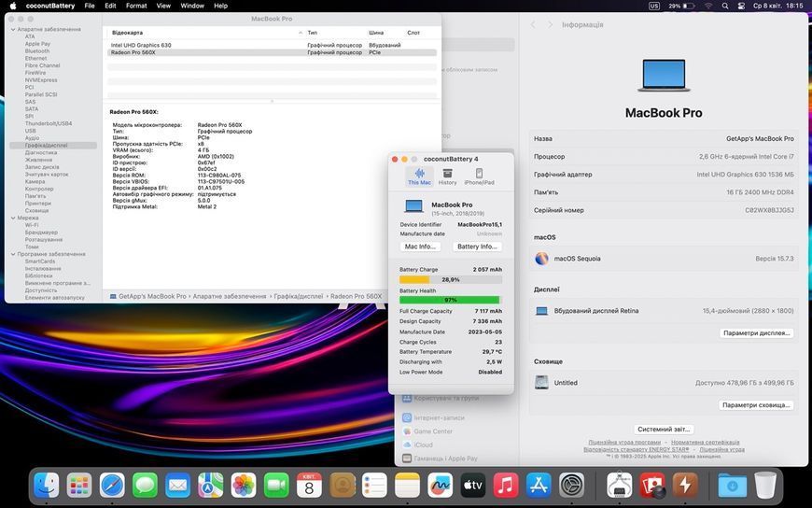
Task: Open the Ліцензійна угода програми link
Action: click(624, 443)
